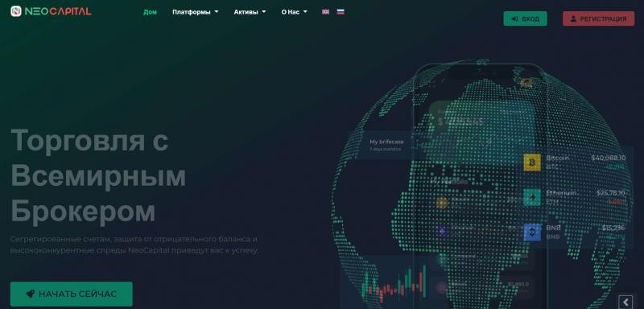Open the Дом home page link
The height and width of the screenshot is (309, 644).
(150, 12)
